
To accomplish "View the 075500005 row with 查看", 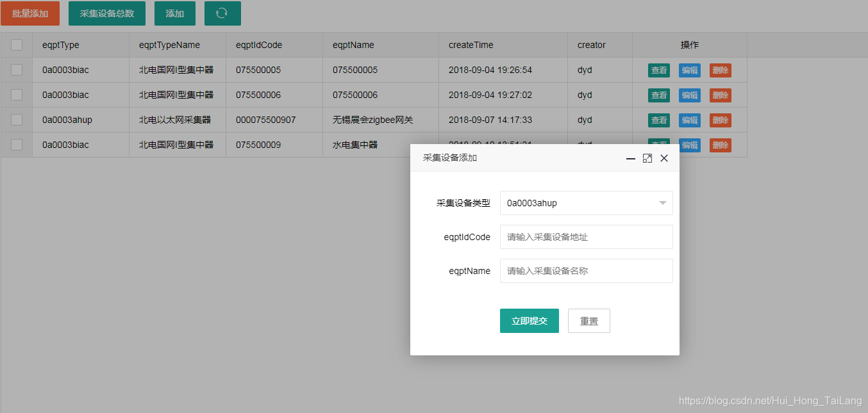I will pyautogui.click(x=659, y=70).
